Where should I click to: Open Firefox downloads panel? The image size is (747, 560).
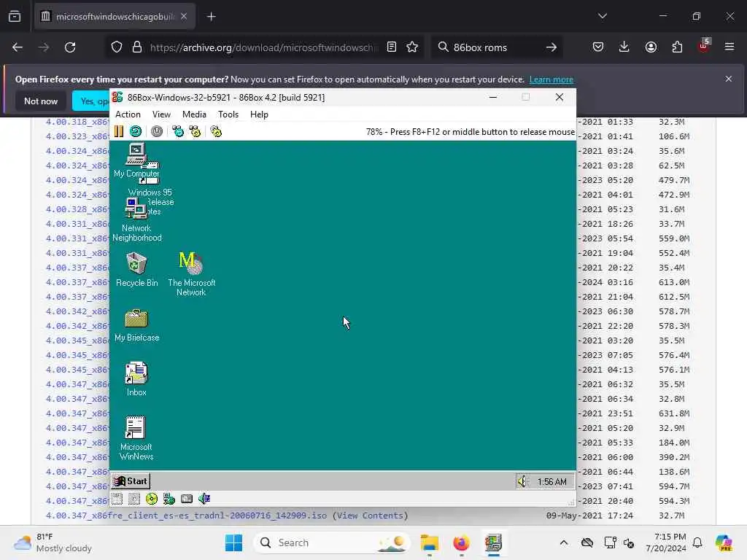(x=624, y=47)
